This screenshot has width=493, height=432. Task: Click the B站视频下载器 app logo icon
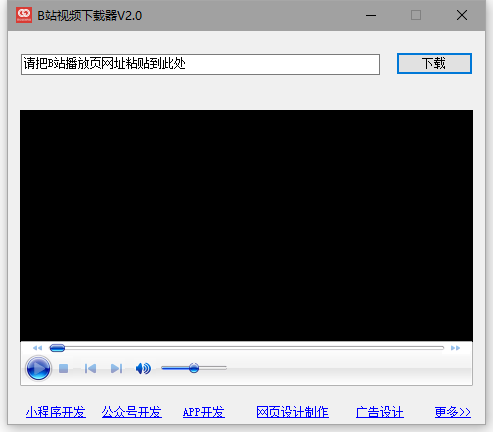pyautogui.click(x=24, y=15)
